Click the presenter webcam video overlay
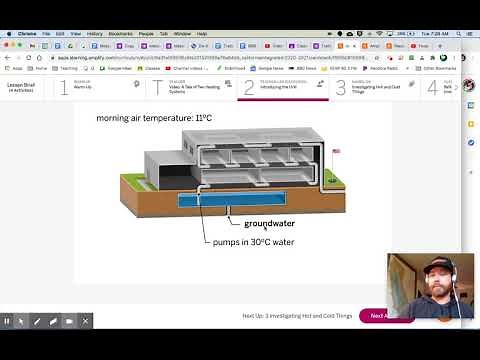 430,286
